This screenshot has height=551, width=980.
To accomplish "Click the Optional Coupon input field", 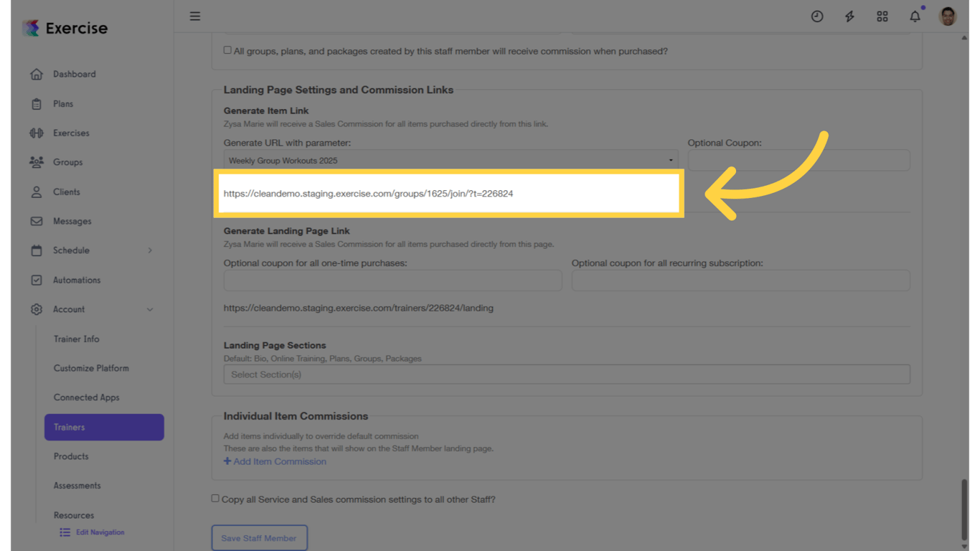I will tap(798, 160).
